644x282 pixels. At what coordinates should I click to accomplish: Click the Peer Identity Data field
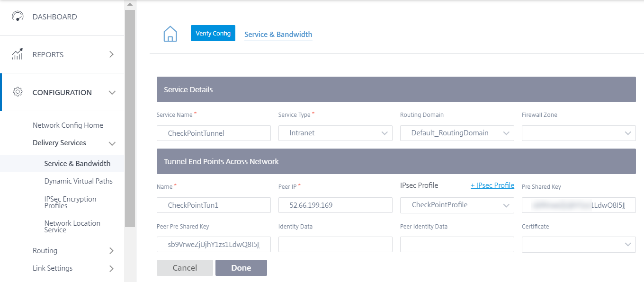(457, 244)
